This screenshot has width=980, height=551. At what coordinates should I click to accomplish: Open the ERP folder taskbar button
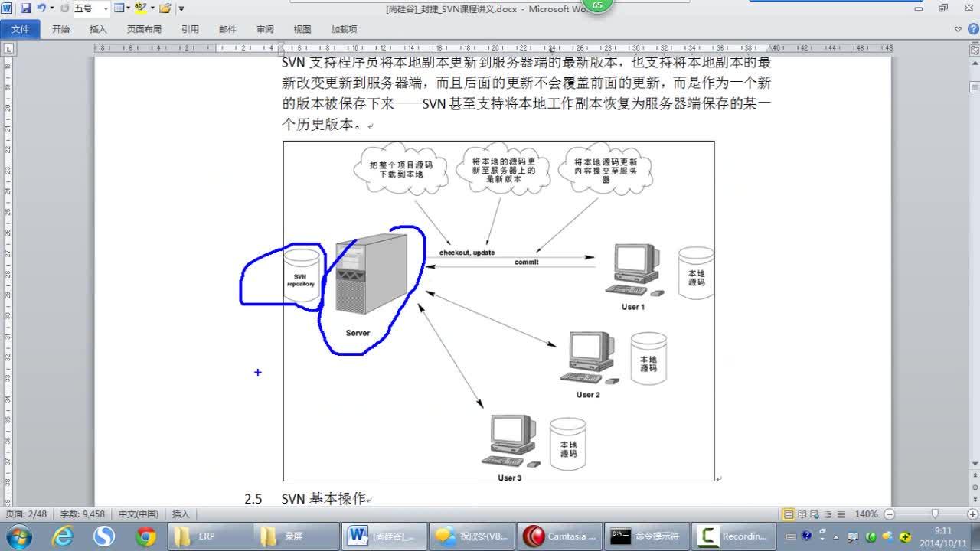[211, 536]
